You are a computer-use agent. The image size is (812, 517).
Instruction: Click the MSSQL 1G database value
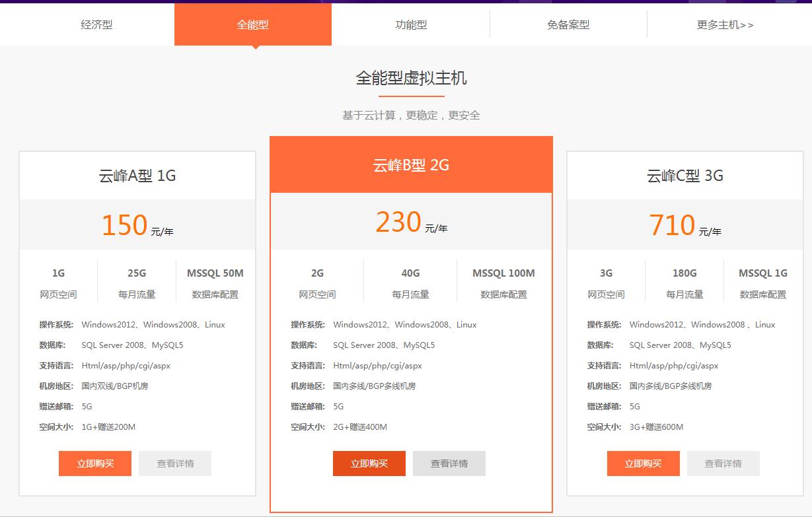763,273
